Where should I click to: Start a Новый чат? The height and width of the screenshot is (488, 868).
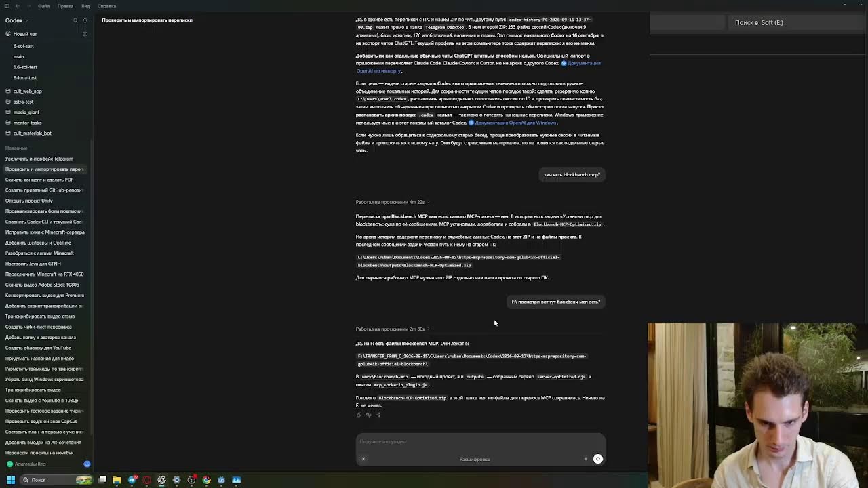coord(25,34)
